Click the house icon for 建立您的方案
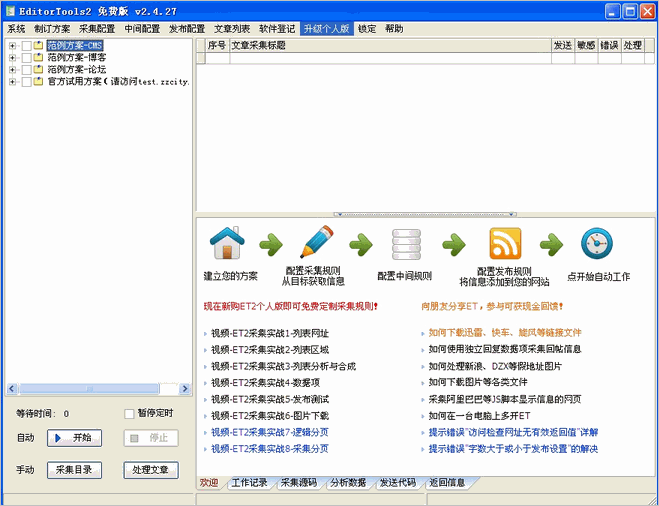 click(227, 243)
